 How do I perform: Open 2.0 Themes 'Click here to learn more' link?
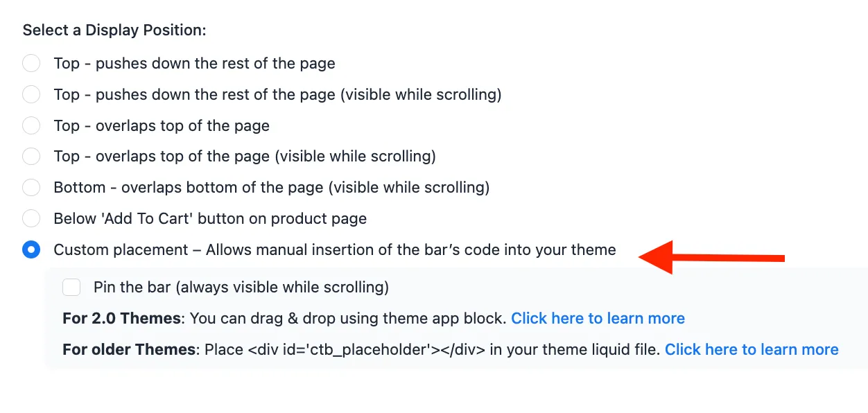(x=598, y=318)
